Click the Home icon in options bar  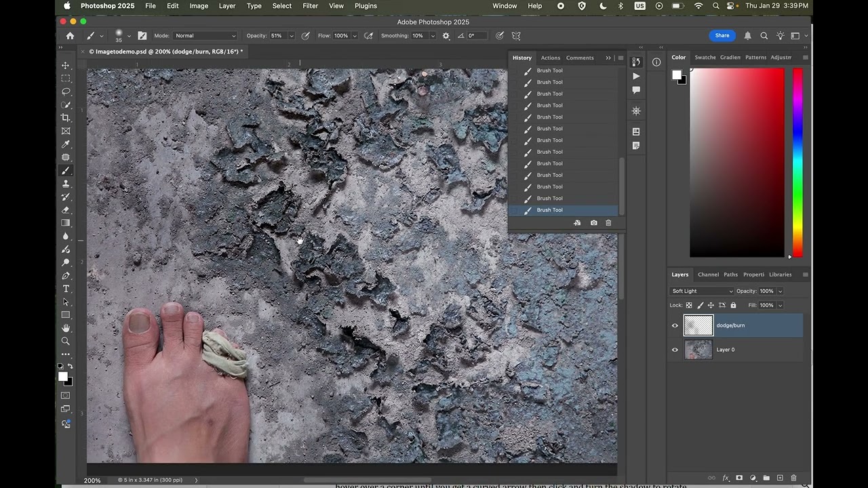tap(70, 36)
